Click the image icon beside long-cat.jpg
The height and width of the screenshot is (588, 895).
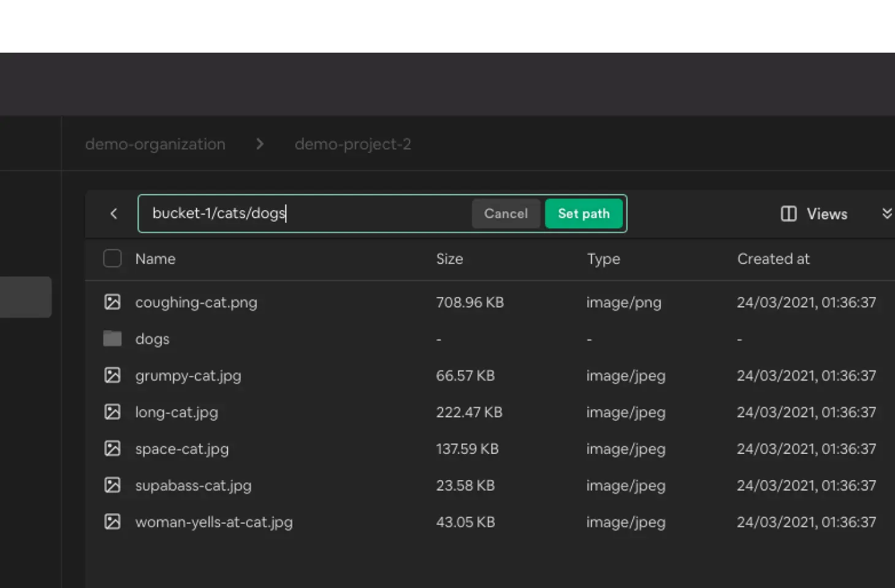112,412
